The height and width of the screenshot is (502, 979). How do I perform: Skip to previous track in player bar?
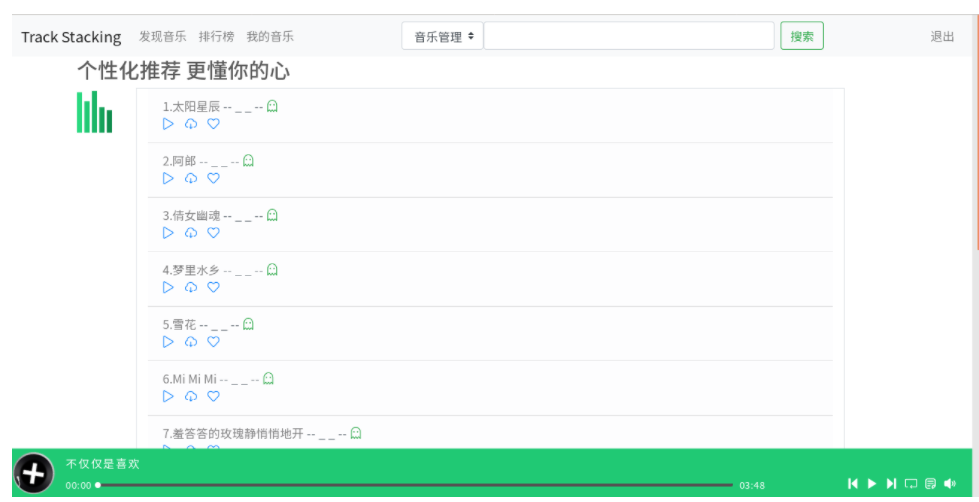pyautogui.click(x=853, y=483)
